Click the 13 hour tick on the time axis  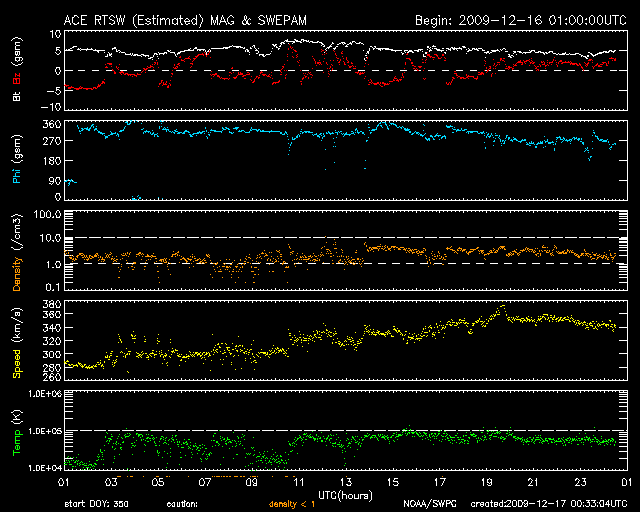coord(345,482)
